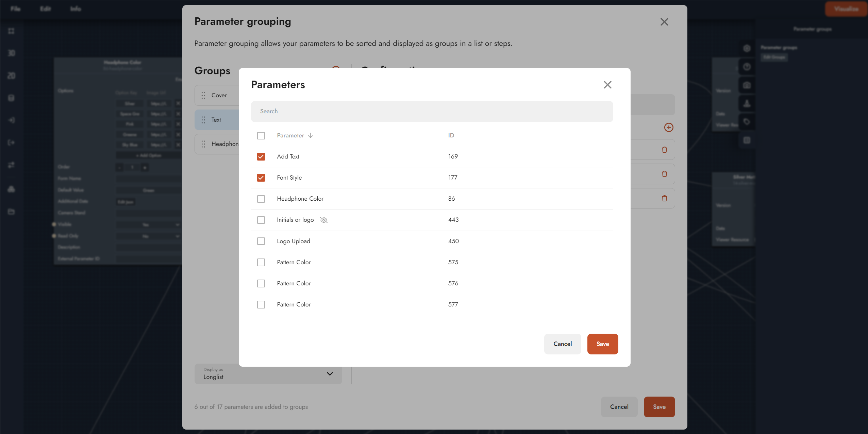Click drag handle icon of Text group
The height and width of the screenshot is (434, 868).
(x=203, y=120)
